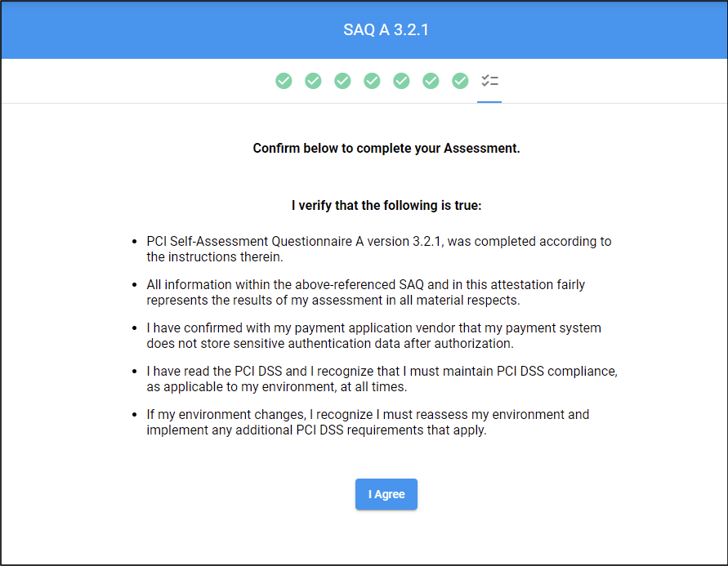Click the statement about Questionnaire A version 3.2.1

tap(379, 249)
